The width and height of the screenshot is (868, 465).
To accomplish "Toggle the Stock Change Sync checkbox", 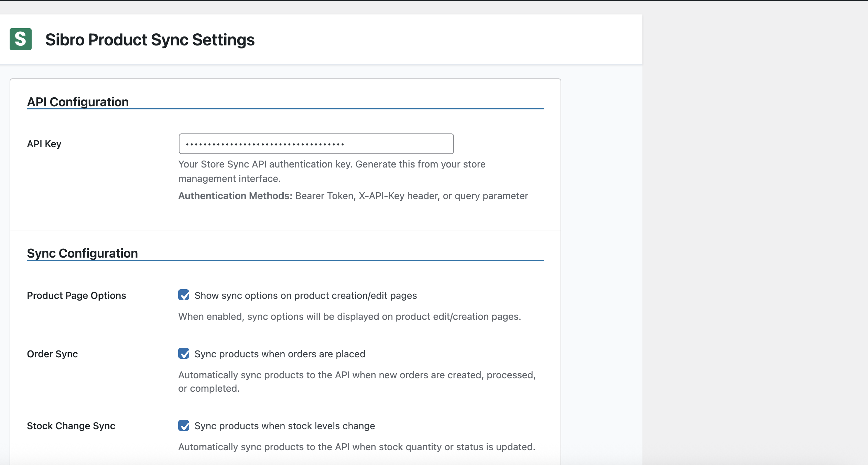I will click(x=184, y=425).
